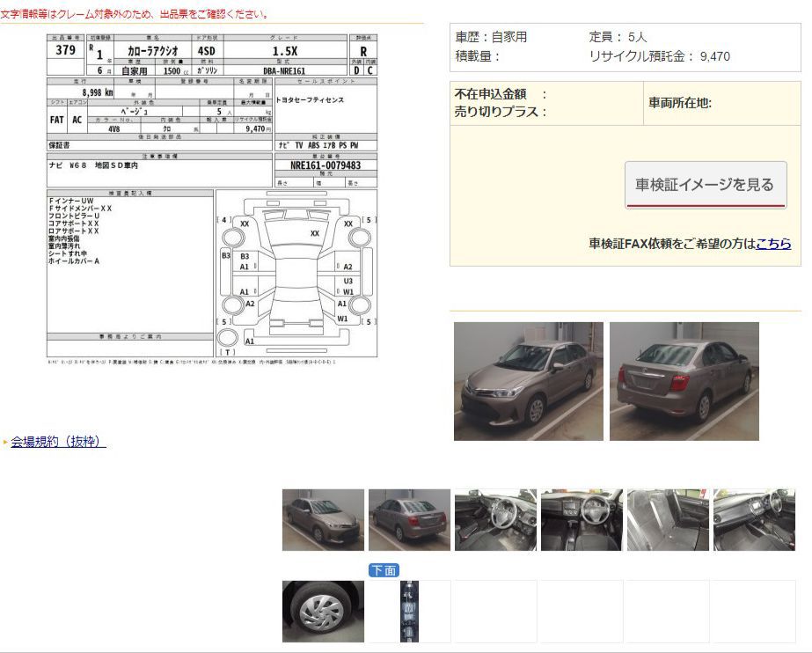View the passenger-side dashboard thumbnail
This screenshot has width=812, height=653.
754,520
